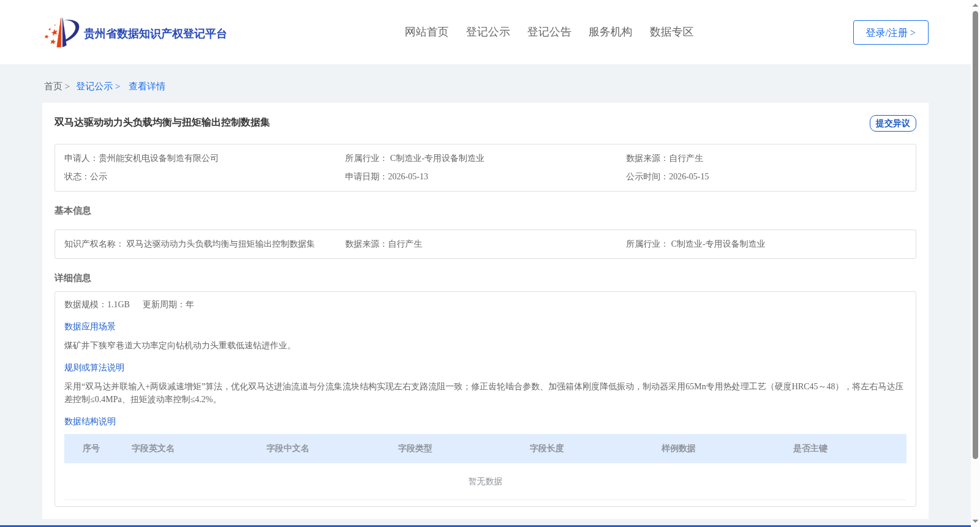The image size is (980, 527).
Task: Click 知识产权名称 field value
Action: pyautogui.click(x=221, y=244)
